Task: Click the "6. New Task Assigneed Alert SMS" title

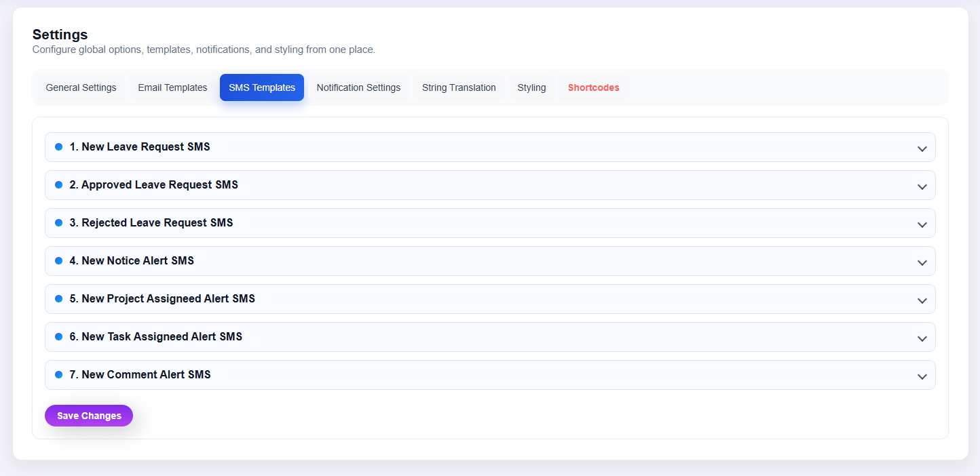Action: point(155,336)
